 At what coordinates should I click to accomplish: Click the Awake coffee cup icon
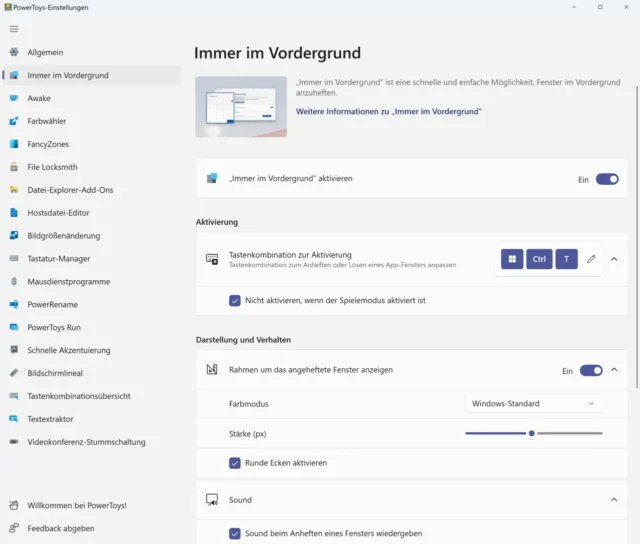pos(15,98)
